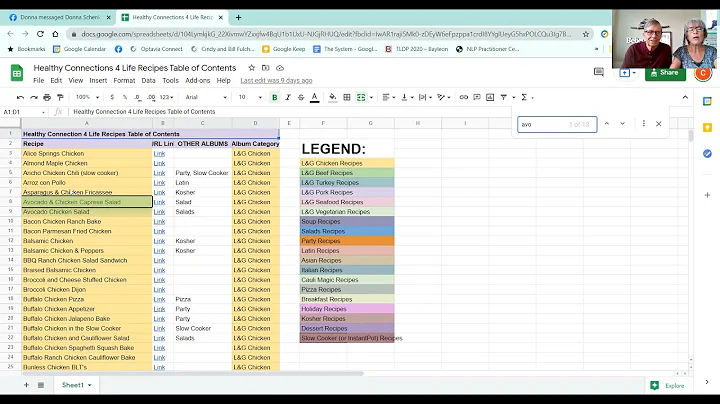
Task: Open the Explore button
Action: click(667, 386)
